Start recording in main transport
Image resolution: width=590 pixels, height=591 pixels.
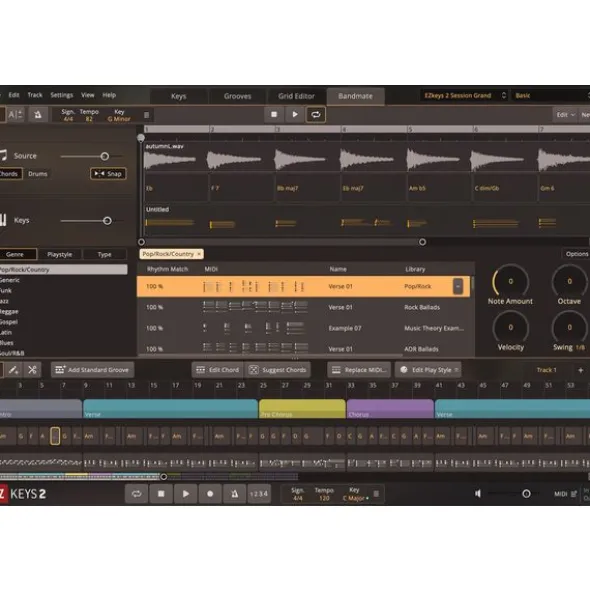210,494
